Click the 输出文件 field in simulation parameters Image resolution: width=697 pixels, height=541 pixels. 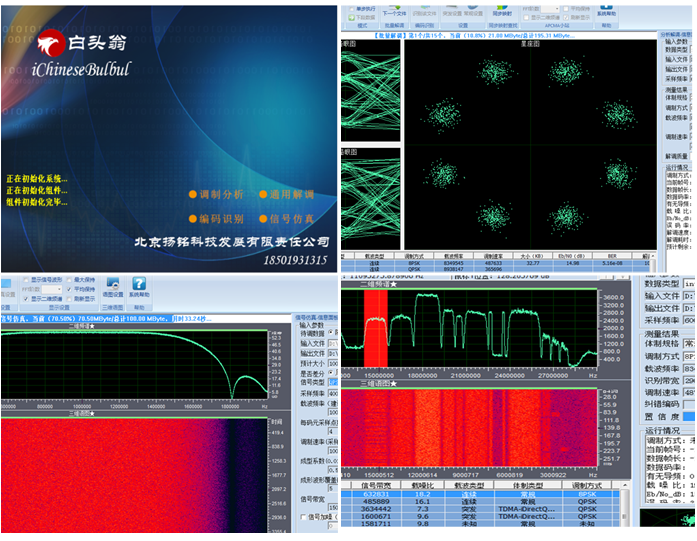click(x=333, y=353)
